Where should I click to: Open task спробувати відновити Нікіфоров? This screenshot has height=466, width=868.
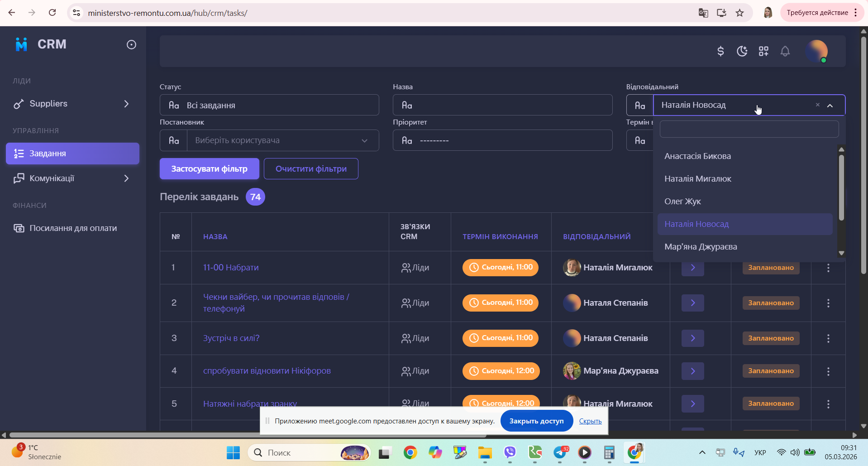pyautogui.click(x=267, y=371)
